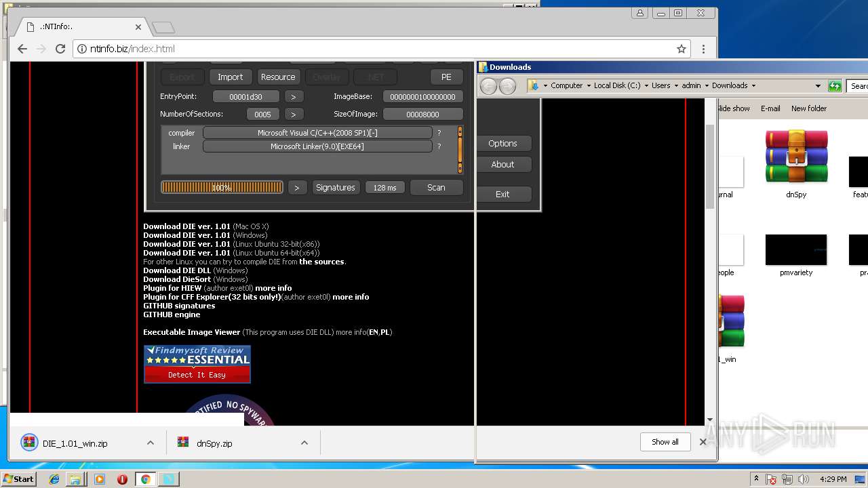Click the 100% scan progress bar
Screen dimensions: 868x488
tap(222, 187)
